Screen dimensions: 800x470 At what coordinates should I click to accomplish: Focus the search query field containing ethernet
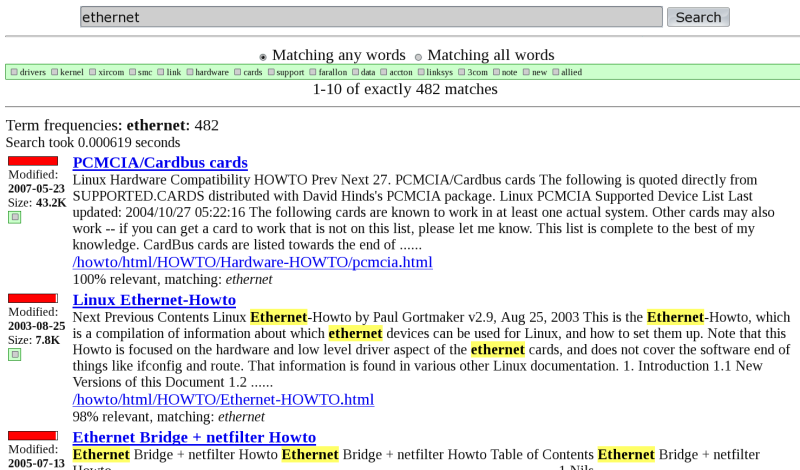coord(371,17)
